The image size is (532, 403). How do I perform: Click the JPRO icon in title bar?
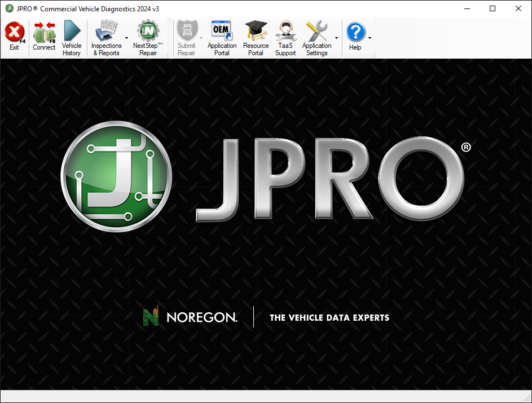(9, 8)
